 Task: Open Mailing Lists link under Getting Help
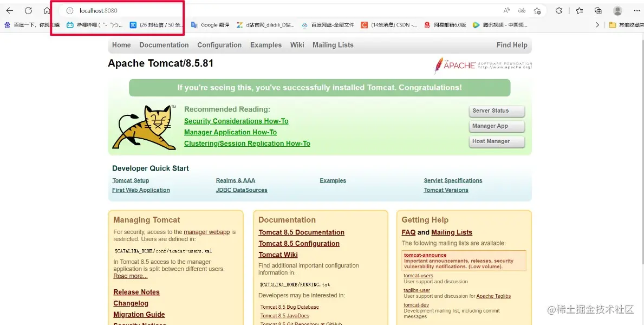click(451, 232)
